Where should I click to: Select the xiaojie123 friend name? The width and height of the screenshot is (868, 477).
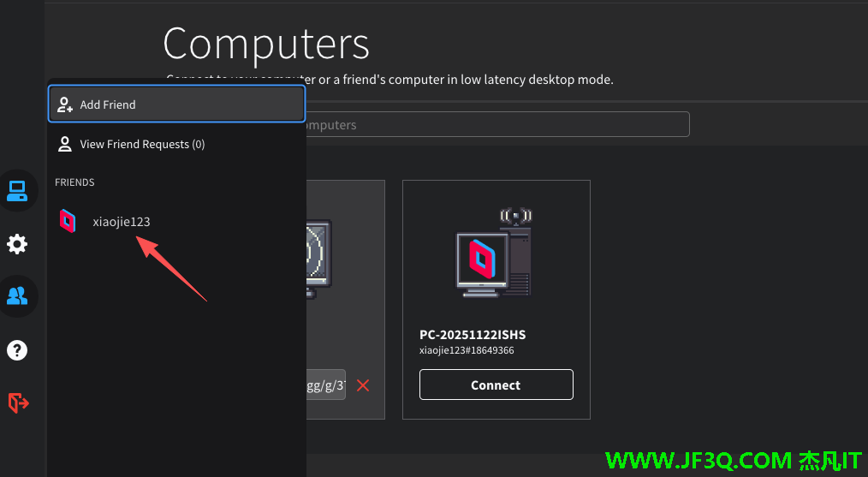[x=122, y=222]
